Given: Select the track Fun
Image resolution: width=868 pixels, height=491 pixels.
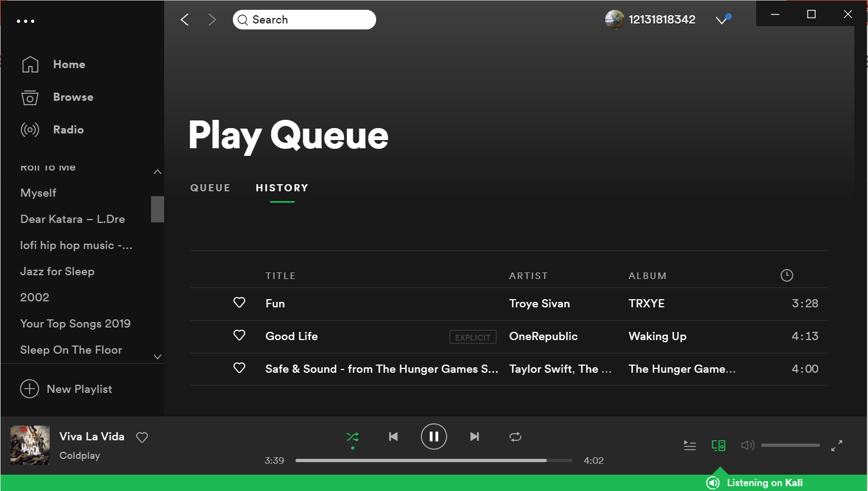Looking at the screenshot, I should click(275, 304).
